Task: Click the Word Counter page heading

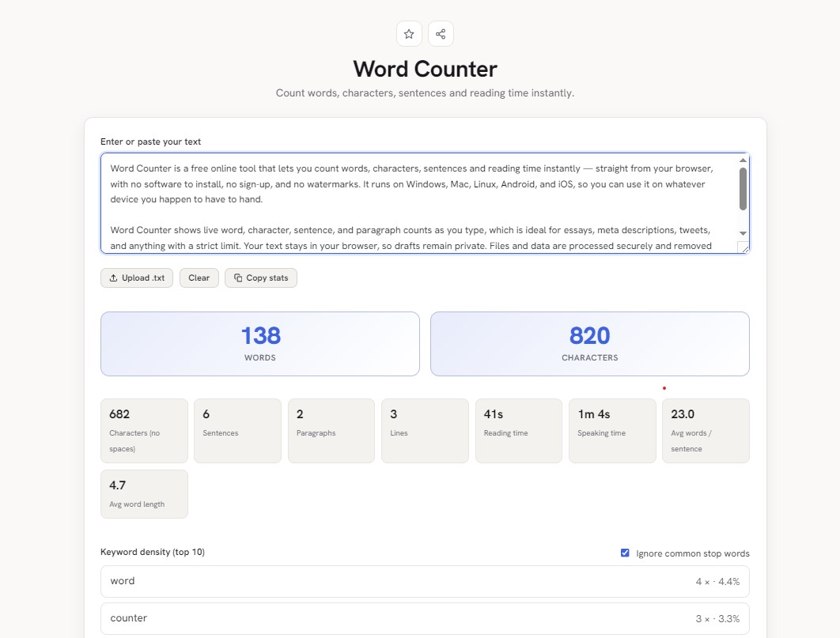Action: click(425, 69)
